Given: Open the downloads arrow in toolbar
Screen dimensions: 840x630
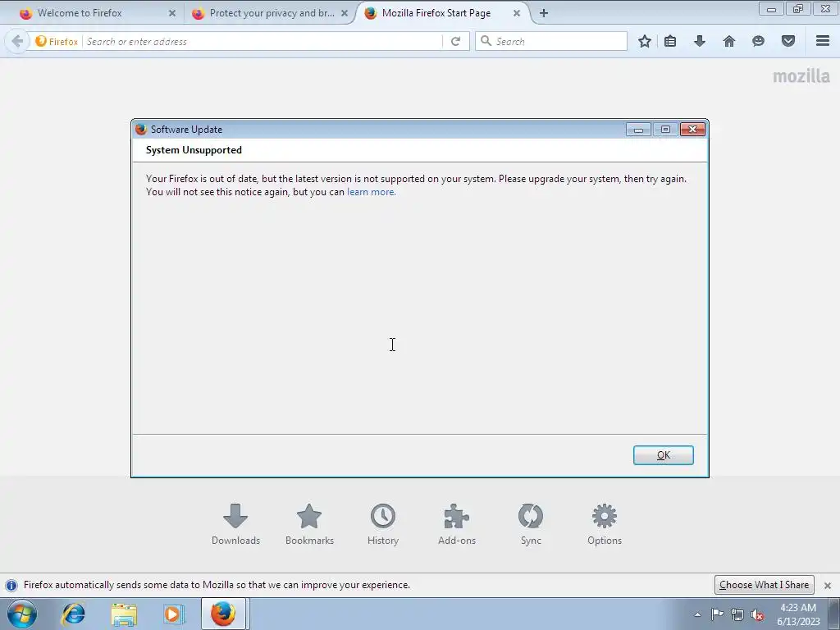Looking at the screenshot, I should tap(700, 41).
